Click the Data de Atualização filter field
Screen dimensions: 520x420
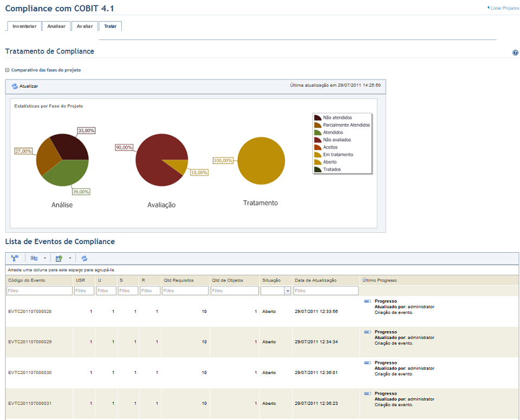326,291
